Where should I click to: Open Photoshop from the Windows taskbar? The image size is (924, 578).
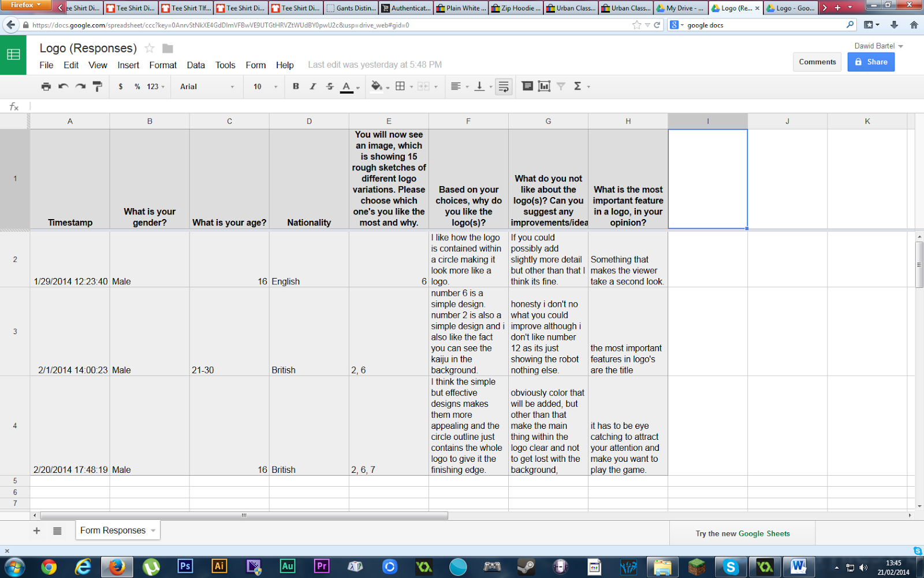coord(185,566)
